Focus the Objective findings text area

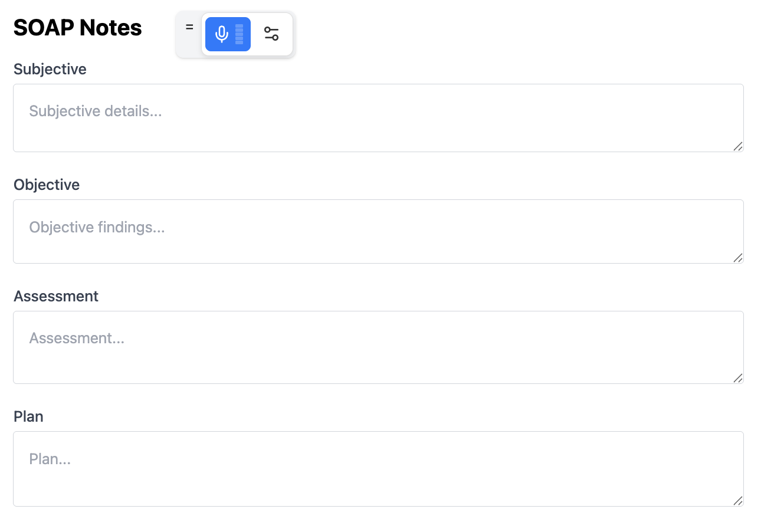pyautogui.click(x=378, y=231)
